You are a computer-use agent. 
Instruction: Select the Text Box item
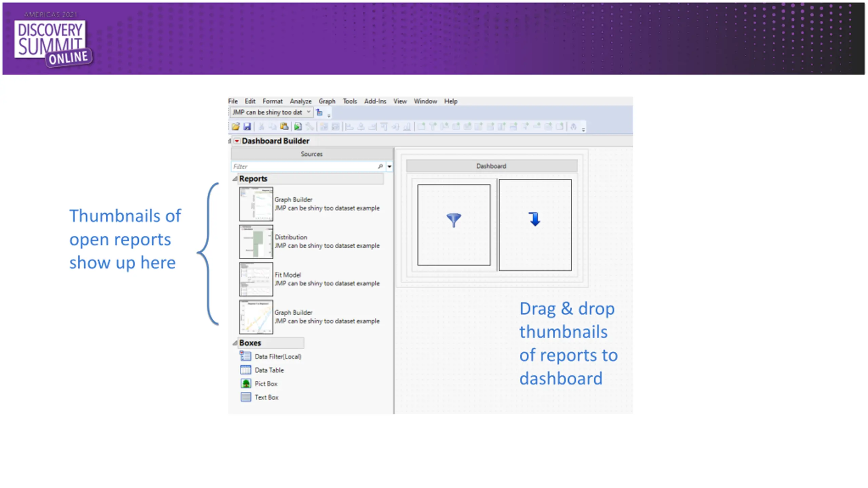(x=266, y=397)
